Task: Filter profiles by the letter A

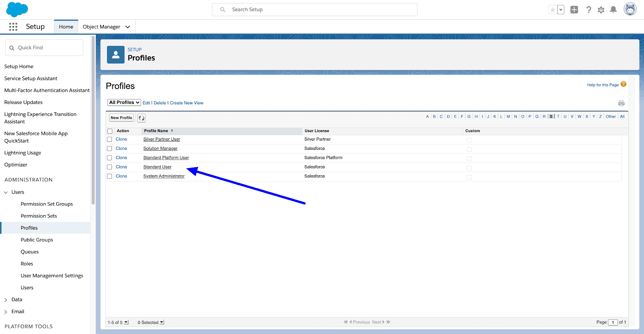Action: click(x=427, y=117)
